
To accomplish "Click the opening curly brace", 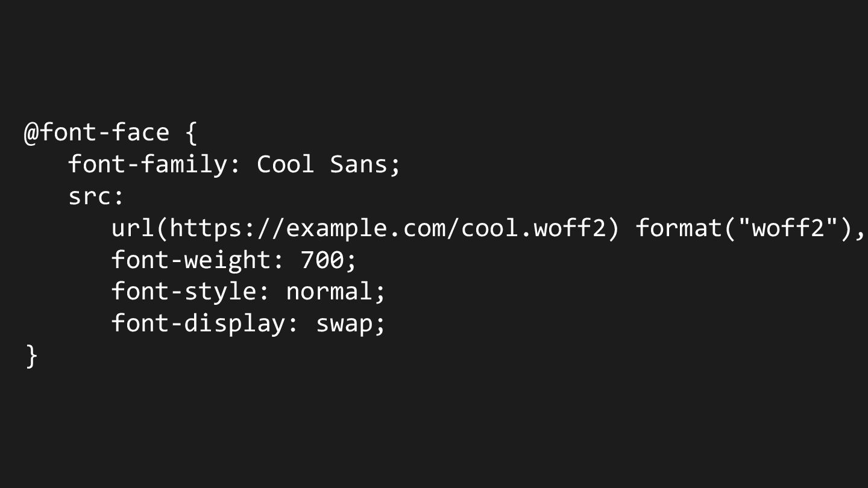I will [x=190, y=133].
